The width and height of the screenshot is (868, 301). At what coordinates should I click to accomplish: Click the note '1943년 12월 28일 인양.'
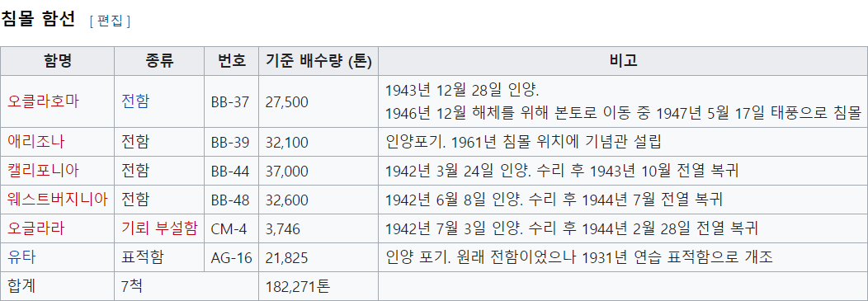(462, 90)
